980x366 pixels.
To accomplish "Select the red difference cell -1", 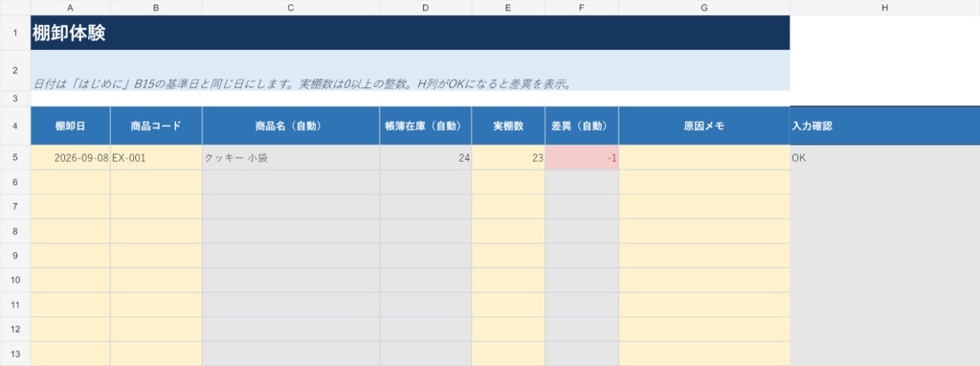I will click(582, 158).
